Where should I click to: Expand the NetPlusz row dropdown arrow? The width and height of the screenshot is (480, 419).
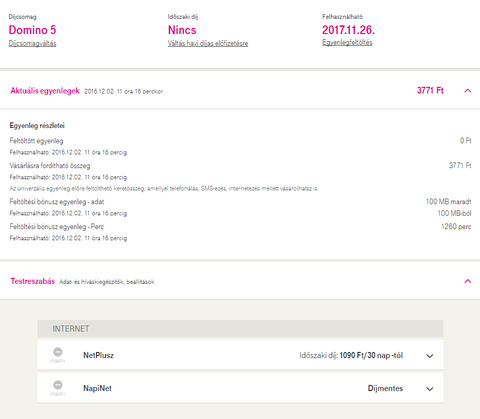coord(430,356)
